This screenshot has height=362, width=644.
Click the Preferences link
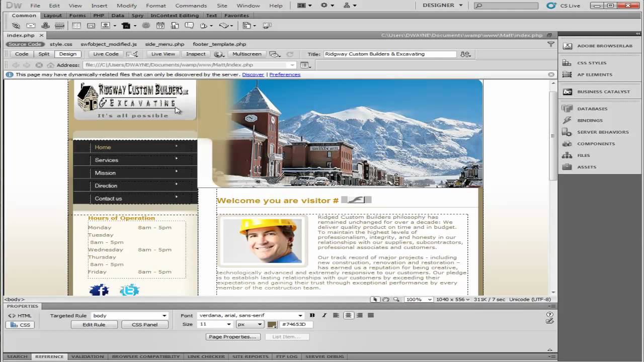pos(285,74)
